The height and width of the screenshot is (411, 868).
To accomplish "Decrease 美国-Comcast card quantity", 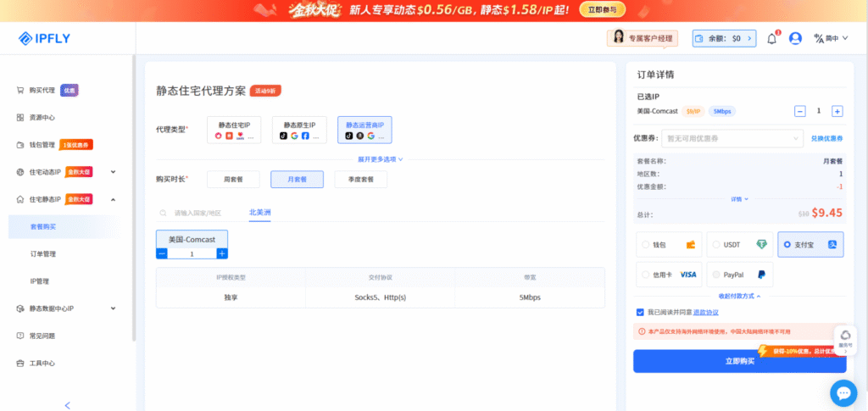I will click(x=162, y=254).
